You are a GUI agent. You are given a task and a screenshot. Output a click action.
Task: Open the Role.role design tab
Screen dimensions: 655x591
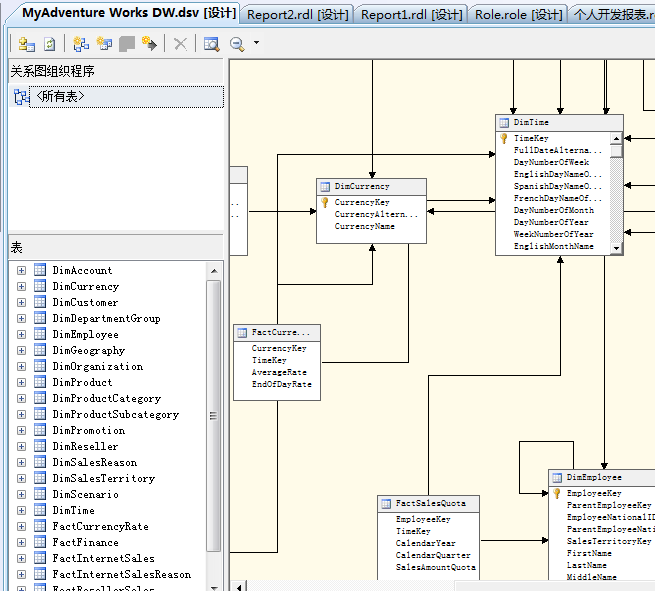pos(518,15)
